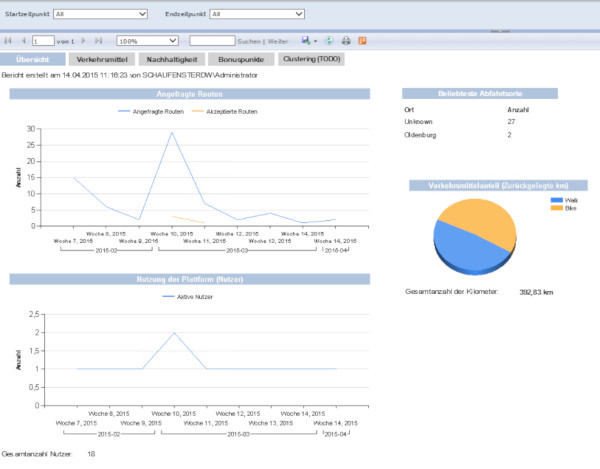600x469 pixels.
Task: Switch to the Verkehrsmittel tab
Action: [94, 60]
